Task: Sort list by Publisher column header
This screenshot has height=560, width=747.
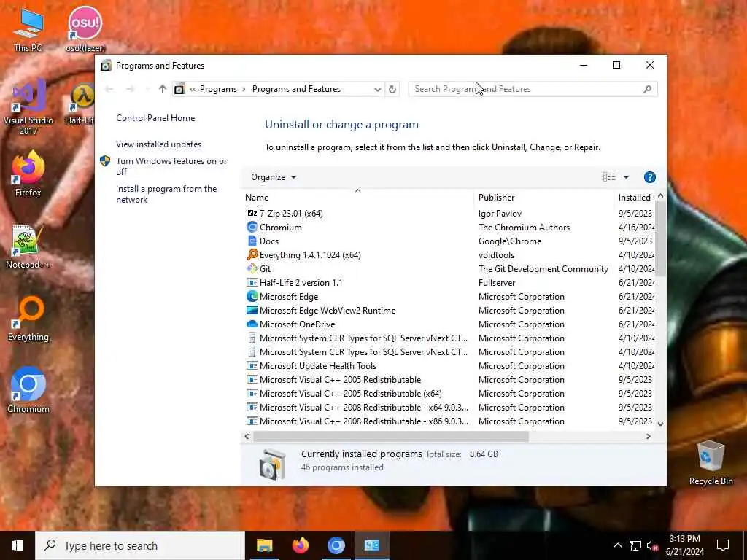Action: pyautogui.click(x=543, y=197)
